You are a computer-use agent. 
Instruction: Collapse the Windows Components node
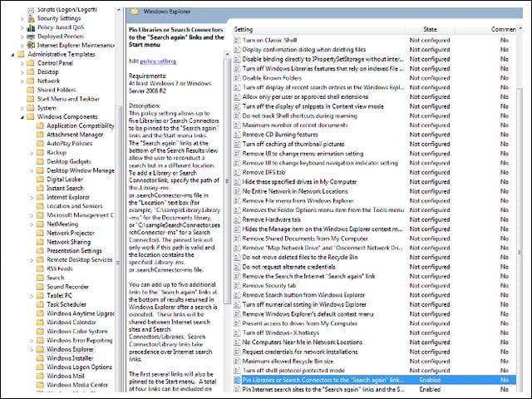click(x=22, y=117)
